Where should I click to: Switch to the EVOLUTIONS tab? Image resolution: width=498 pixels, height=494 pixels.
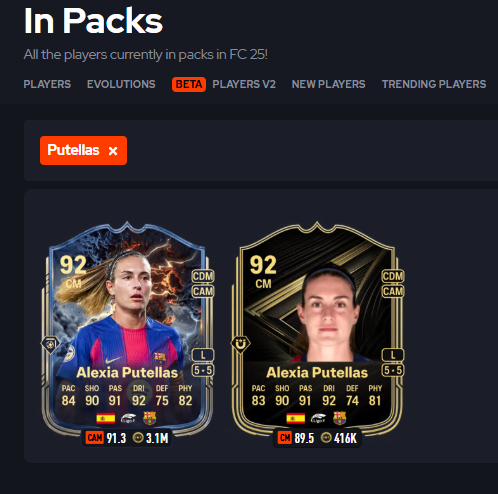click(121, 84)
